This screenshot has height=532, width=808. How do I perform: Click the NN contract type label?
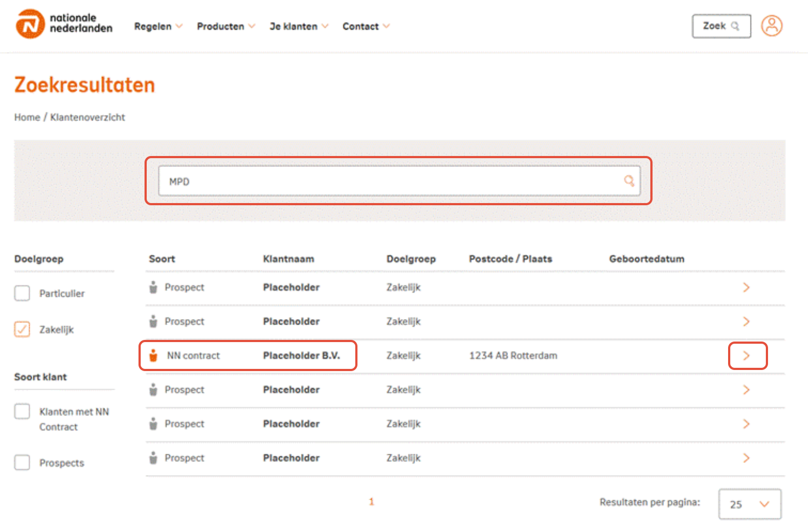[193, 356]
